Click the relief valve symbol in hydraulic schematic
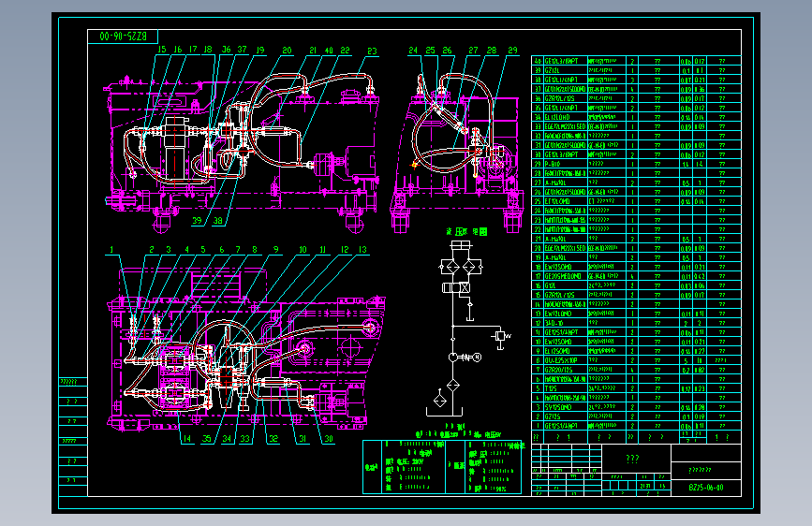 pyautogui.click(x=500, y=337)
